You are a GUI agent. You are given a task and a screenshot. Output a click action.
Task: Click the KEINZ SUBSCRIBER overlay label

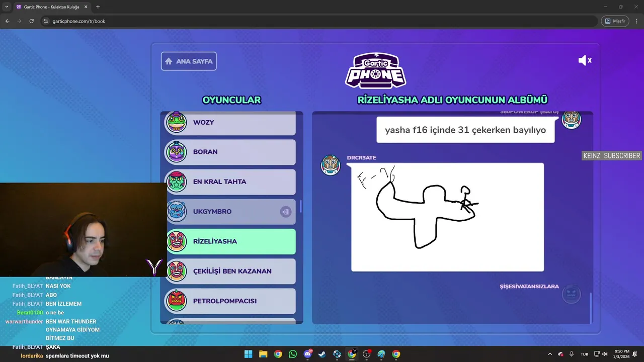[612, 156]
